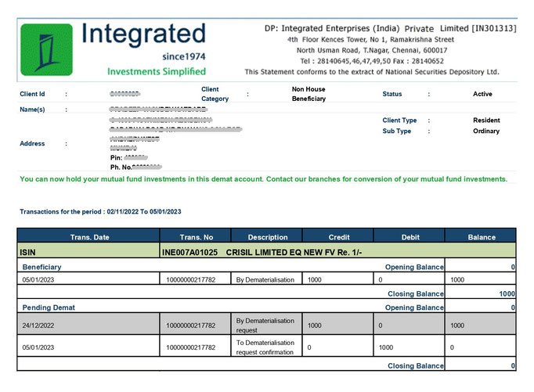The height and width of the screenshot is (392, 534).
Task: Click the green mutual fund notice text
Action: coord(263,179)
